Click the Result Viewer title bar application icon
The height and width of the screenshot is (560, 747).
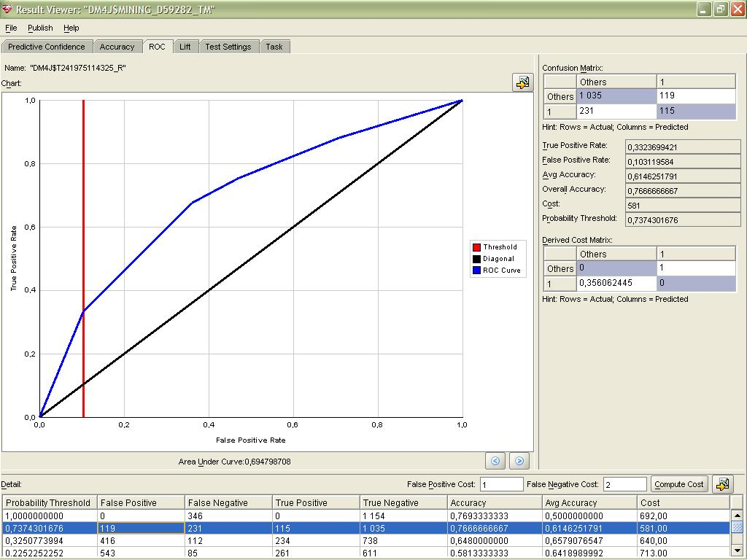[x=7, y=9]
